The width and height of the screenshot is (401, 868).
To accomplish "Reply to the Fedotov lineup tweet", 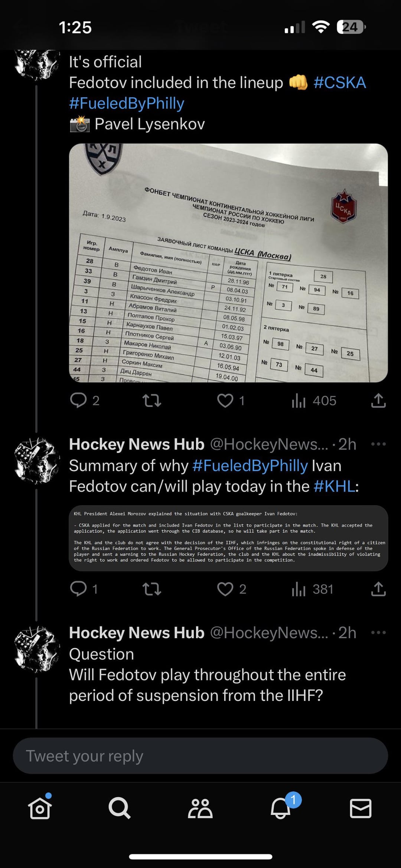I will (x=78, y=401).
